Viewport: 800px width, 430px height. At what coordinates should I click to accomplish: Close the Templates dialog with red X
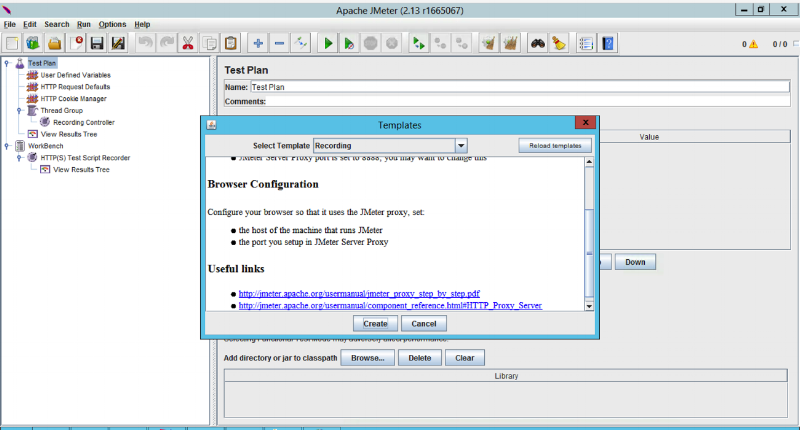pyautogui.click(x=586, y=122)
